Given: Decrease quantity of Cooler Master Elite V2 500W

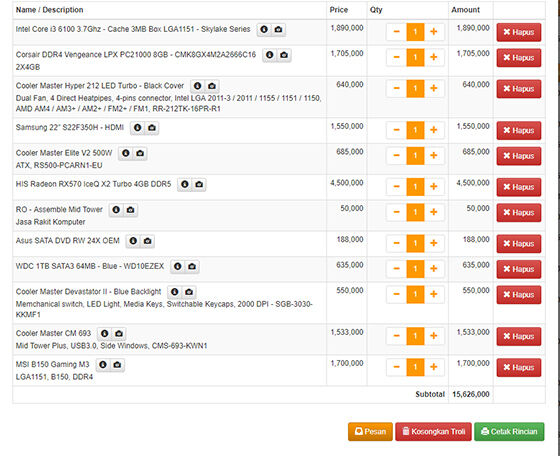Looking at the screenshot, I should 396,155.
